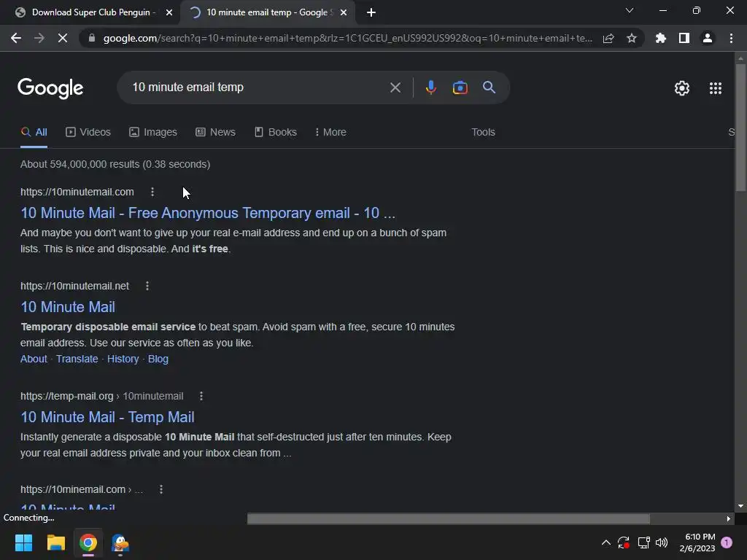
Task: Click the forward navigation arrow
Action: 39,38
